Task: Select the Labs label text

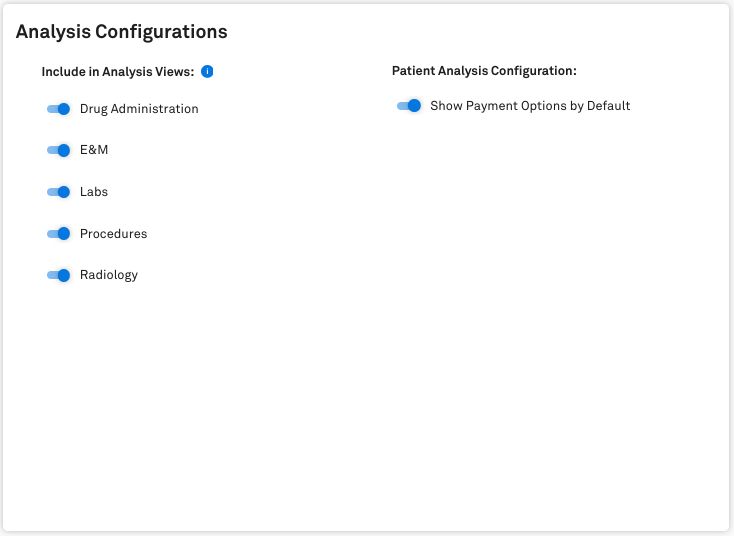Action: (x=94, y=192)
